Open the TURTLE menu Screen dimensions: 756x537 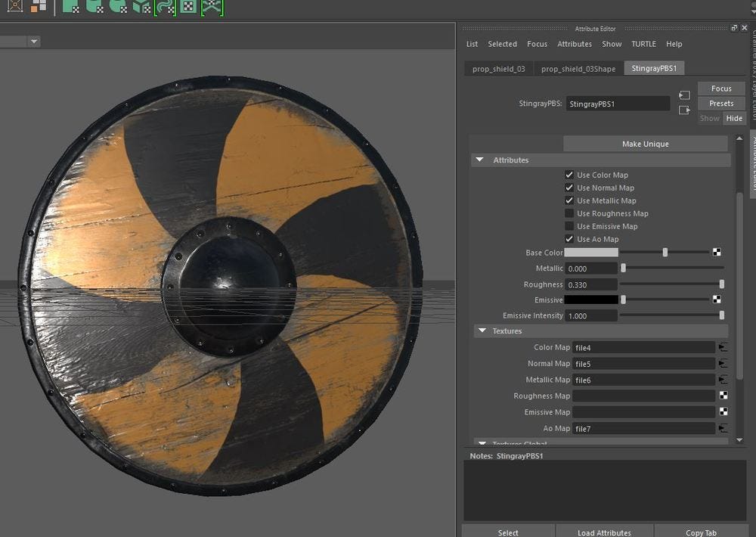pyautogui.click(x=643, y=44)
